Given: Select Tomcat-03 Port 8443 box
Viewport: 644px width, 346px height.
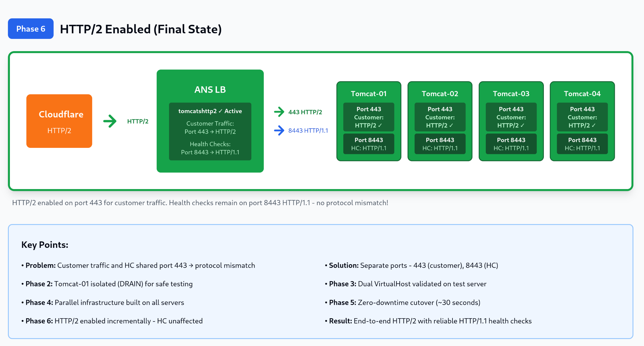Looking at the screenshot, I should click(x=511, y=144).
